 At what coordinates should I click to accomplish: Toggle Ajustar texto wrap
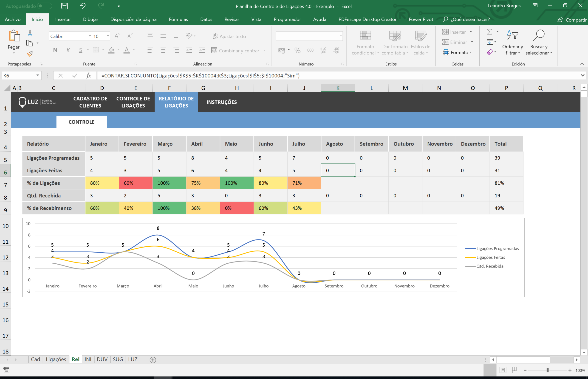click(229, 36)
